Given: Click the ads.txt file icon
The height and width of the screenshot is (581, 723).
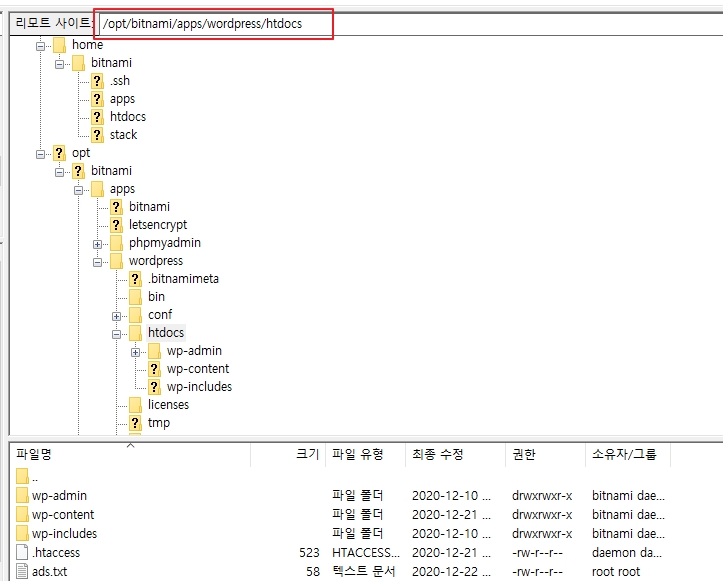Looking at the screenshot, I should [23, 571].
